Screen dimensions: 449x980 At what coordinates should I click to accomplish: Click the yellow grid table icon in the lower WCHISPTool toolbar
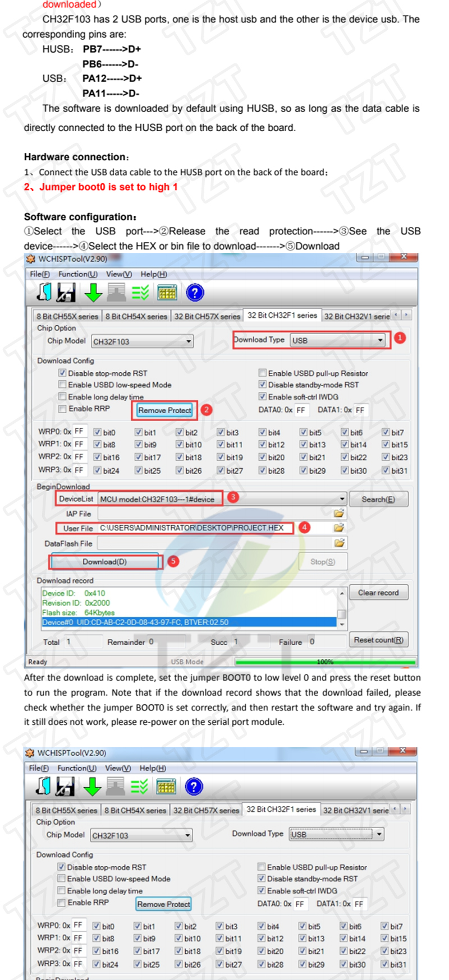(166, 786)
